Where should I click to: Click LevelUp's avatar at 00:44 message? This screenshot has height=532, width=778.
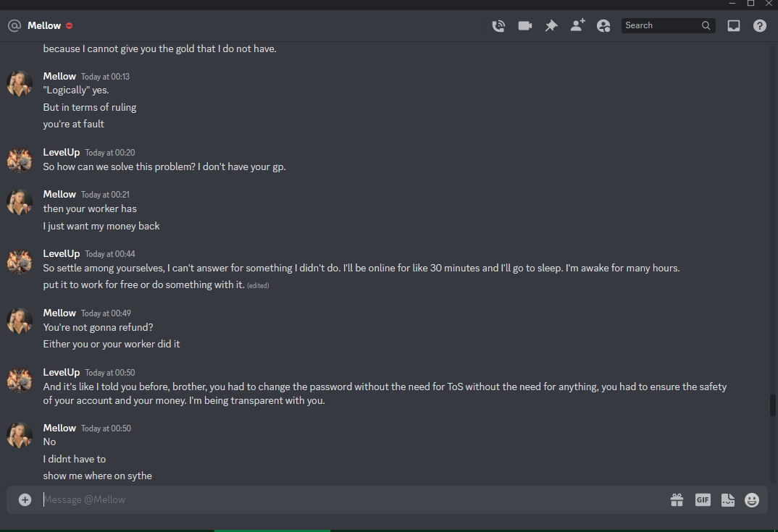20,261
